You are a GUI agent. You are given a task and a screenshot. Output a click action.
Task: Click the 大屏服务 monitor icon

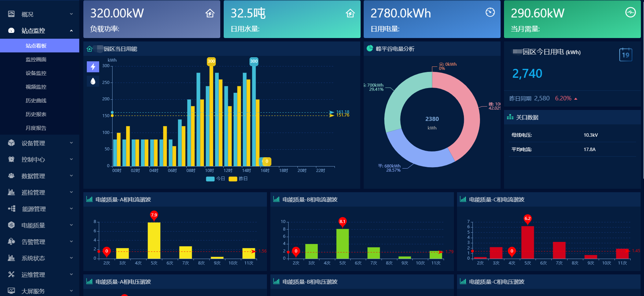(11, 291)
